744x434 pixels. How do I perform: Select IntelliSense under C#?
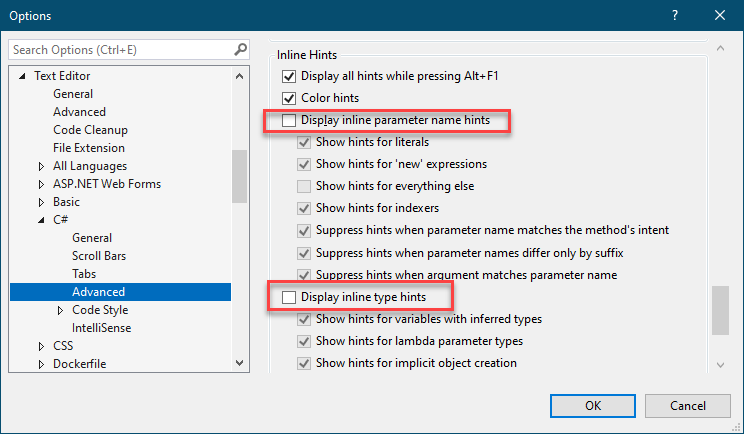tap(102, 328)
